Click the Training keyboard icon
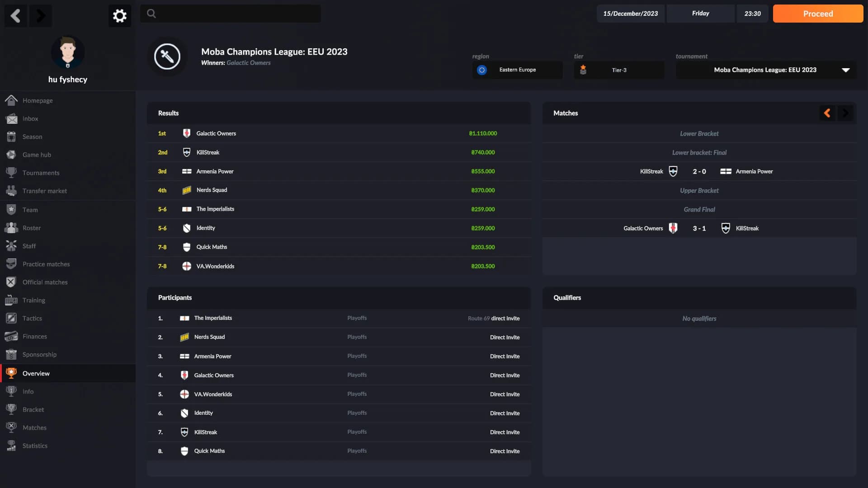This screenshot has height=488, width=868. click(x=11, y=300)
